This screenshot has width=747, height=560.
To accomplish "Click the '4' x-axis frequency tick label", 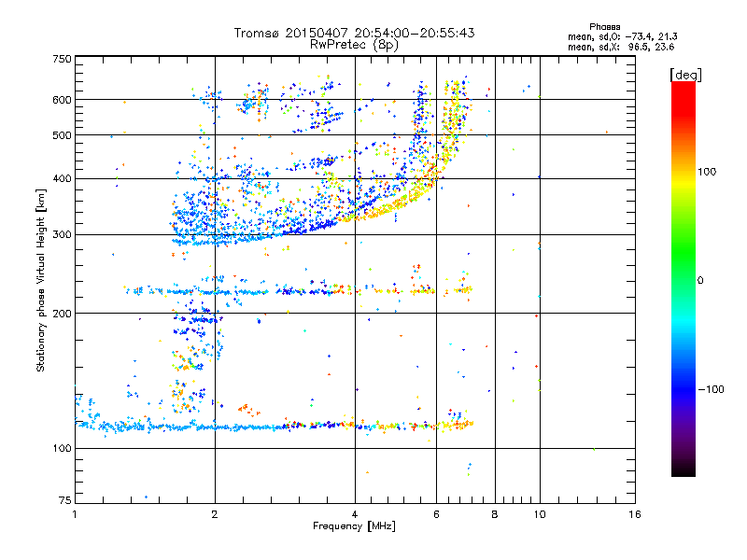I will pyautogui.click(x=355, y=514).
